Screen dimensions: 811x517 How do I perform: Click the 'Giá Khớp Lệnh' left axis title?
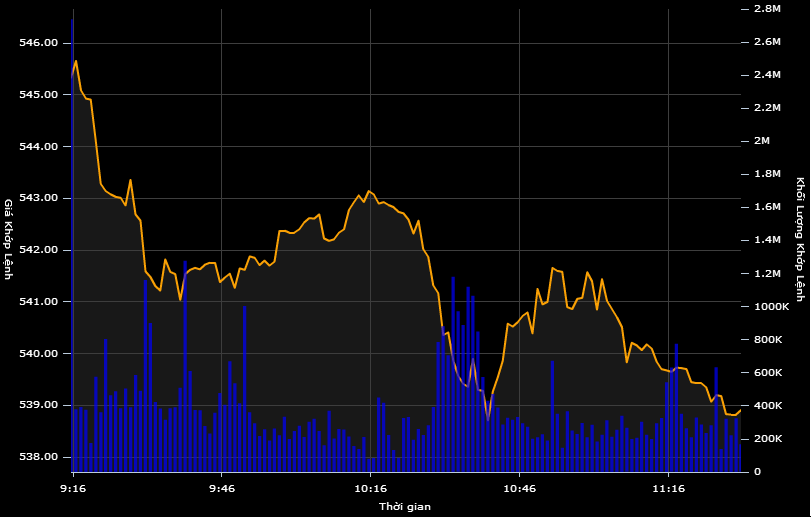click(9, 240)
